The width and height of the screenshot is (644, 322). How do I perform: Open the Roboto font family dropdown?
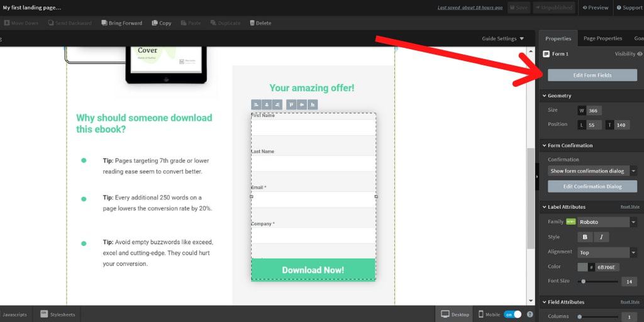[607, 222]
